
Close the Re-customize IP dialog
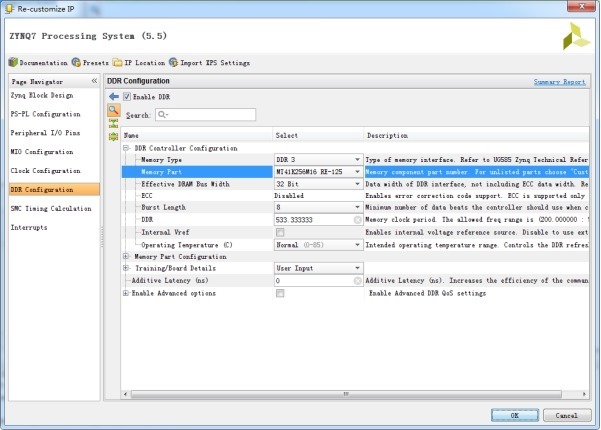581,6
